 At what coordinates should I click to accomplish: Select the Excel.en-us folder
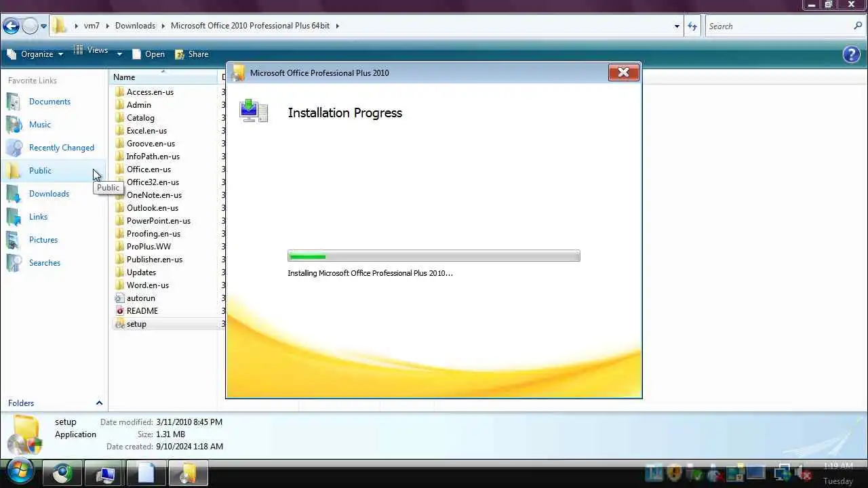[146, 131]
